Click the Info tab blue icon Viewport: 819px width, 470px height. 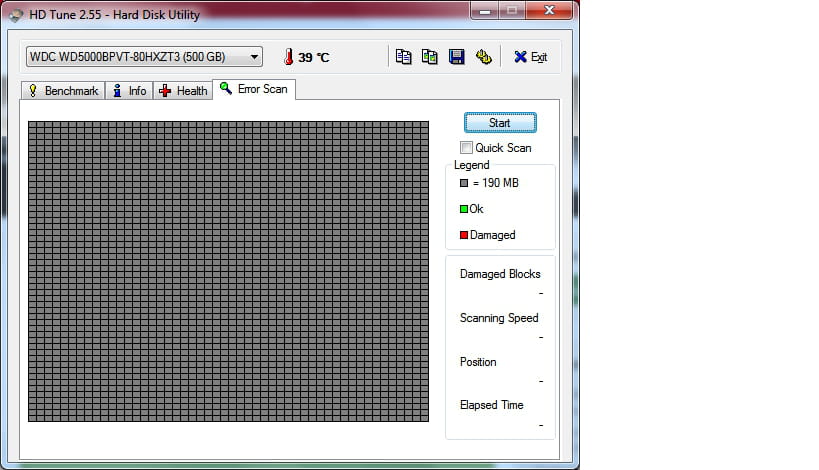point(118,91)
